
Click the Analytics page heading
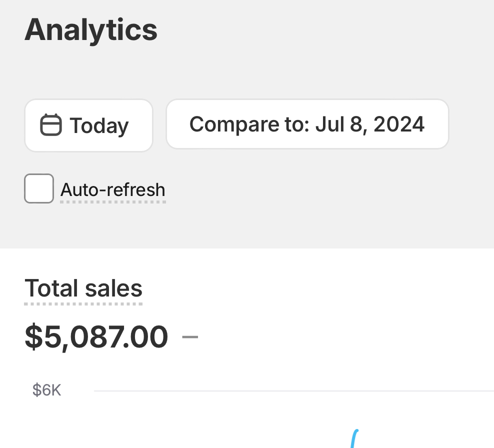point(91,29)
